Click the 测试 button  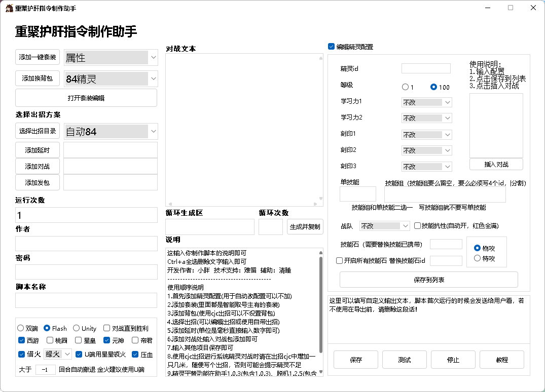(405, 360)
